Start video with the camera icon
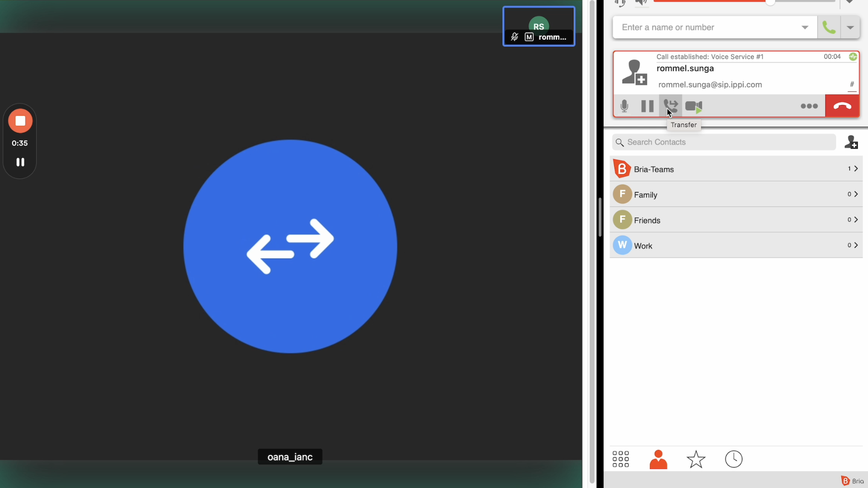The height and width of the screenshot is (488, 868). coord(693,106)
